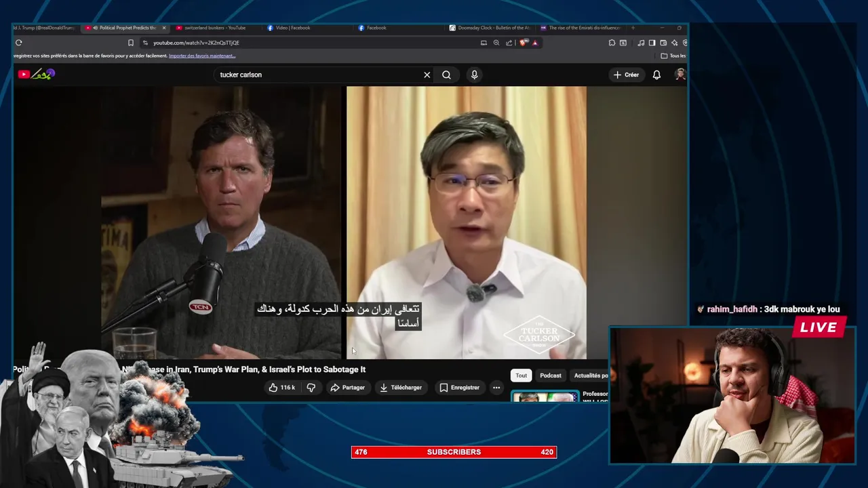Image resolution: width=868 pixels, height=488 pixels.
Task: Click the YouTube search magnifier button
Action: pyautogui.click(x=446, y=75)
